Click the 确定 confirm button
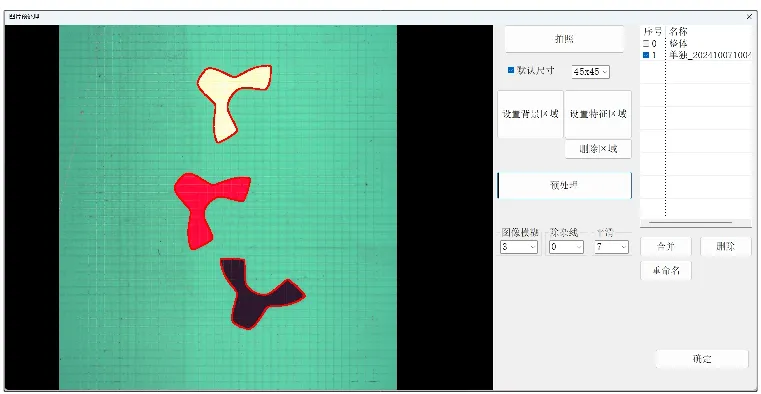761x394 pixels. coord(702,359)
